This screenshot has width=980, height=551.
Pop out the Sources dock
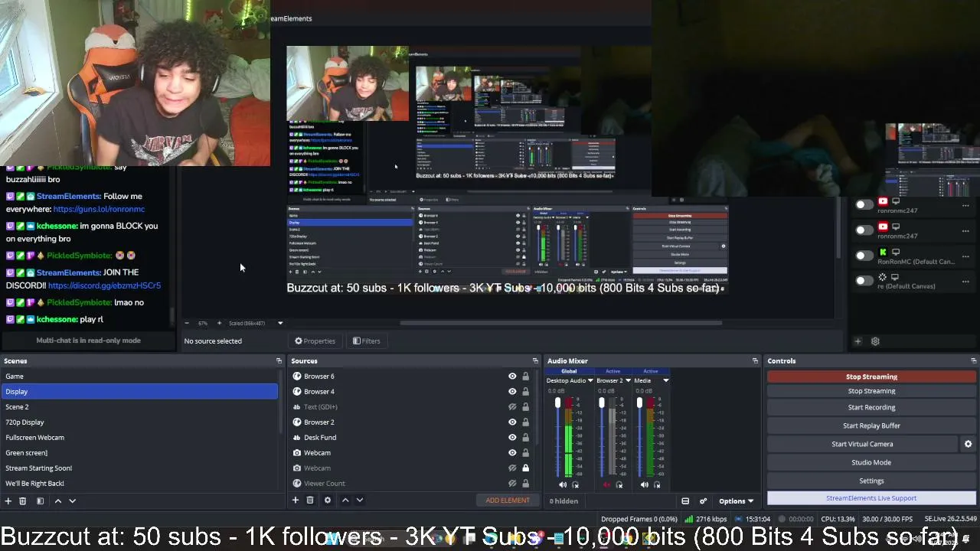pyautogui.click(x=535, y=360)
